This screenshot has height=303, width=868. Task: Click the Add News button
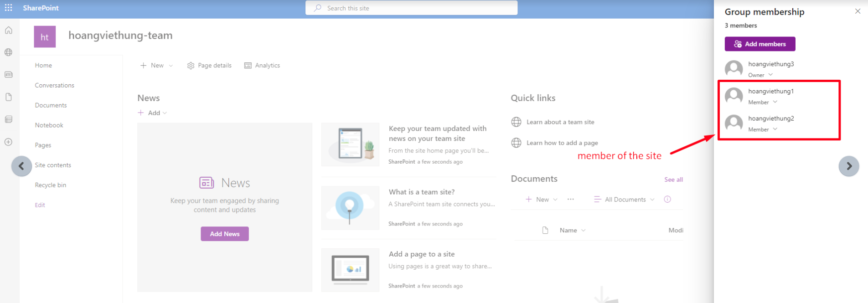click(x=225, y=234)
